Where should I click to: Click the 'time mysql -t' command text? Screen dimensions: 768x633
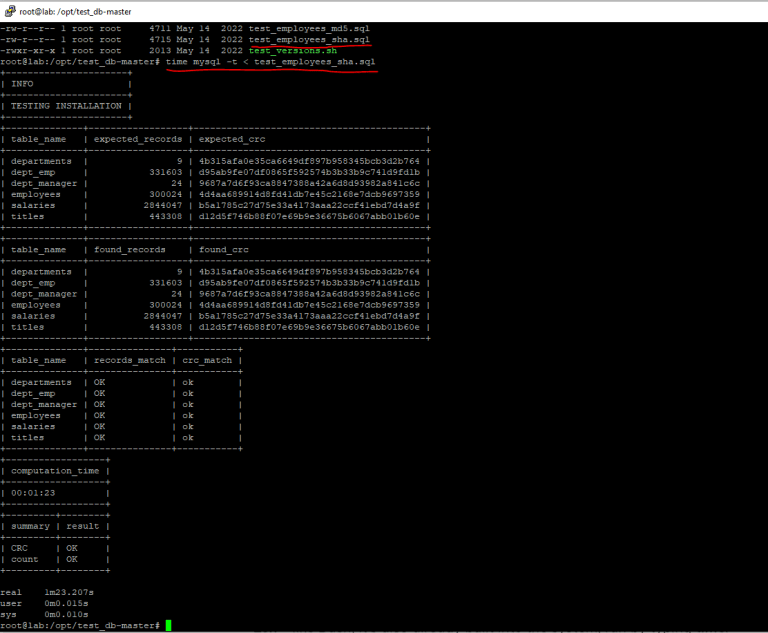[x=201, y=62]
